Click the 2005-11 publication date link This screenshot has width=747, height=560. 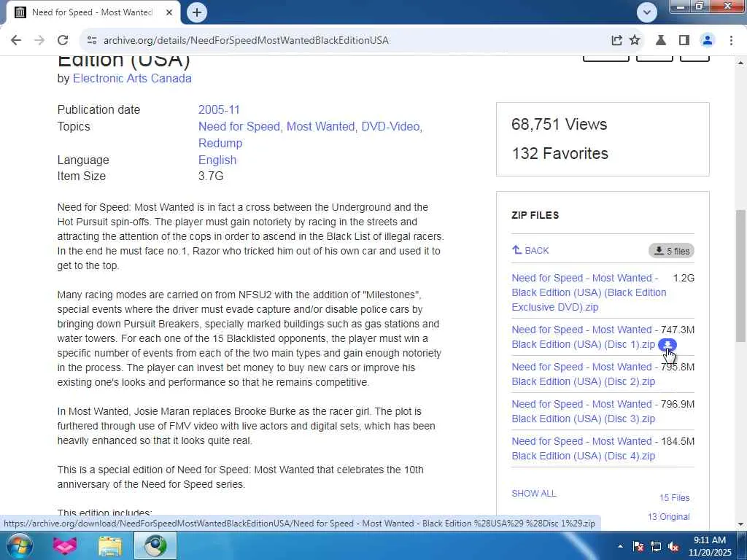(x=219, y=109)
